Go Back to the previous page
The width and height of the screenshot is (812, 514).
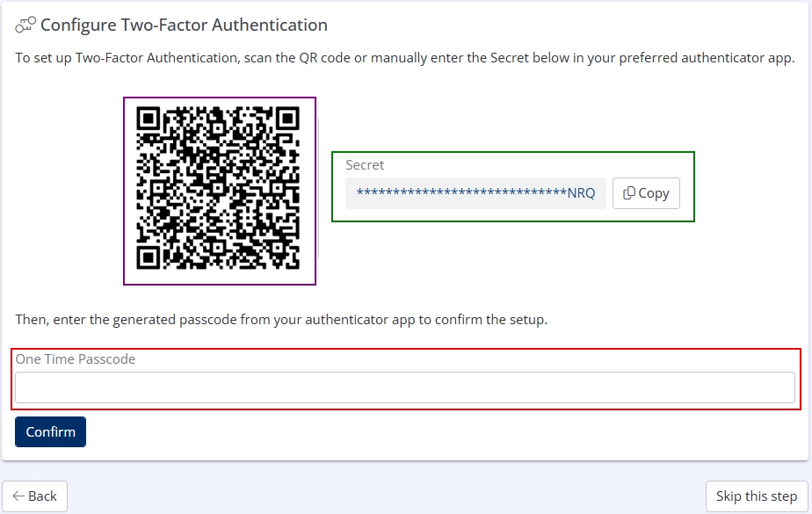click(x=34, y=496)
